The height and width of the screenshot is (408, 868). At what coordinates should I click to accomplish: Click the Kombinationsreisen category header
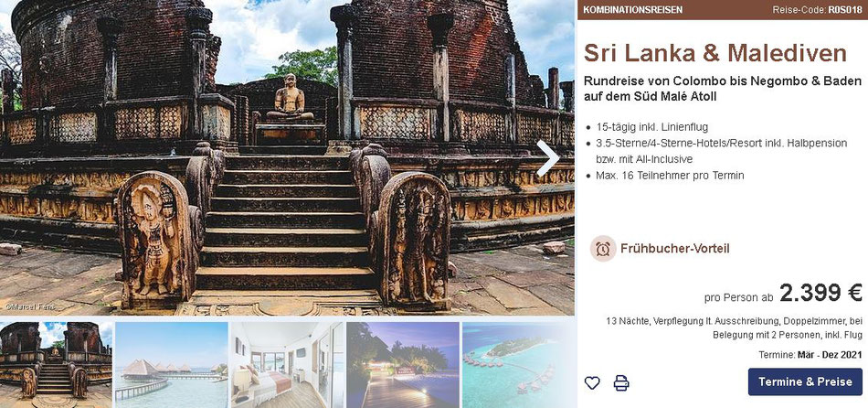(x=633, y=10)
